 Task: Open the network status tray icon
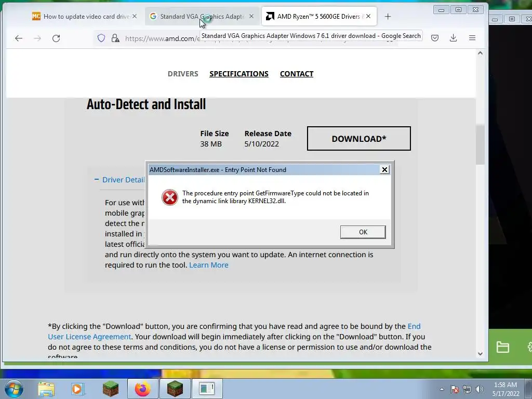(467, 389)
